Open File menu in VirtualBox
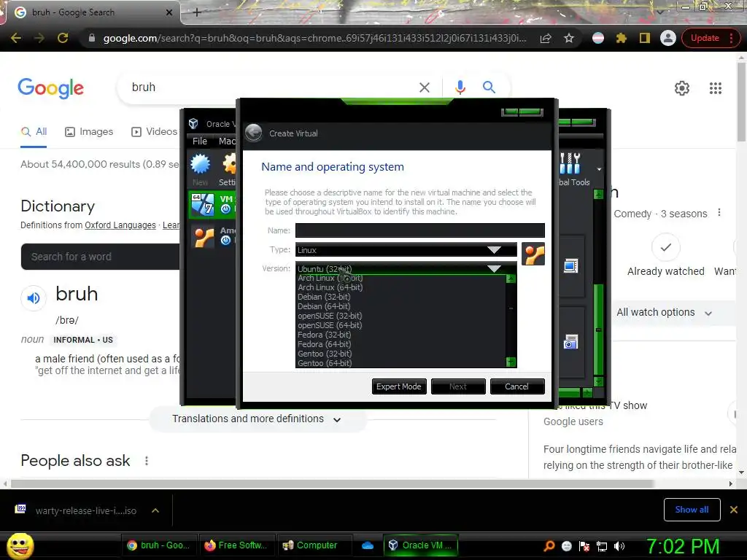Image resolution: width=747 pixels, height=560 pixels. [x=200, y=141]
